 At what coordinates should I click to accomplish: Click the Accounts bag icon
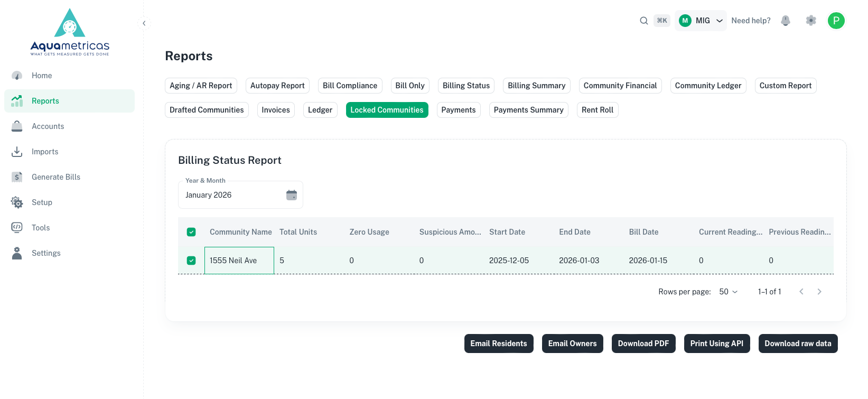tap(17, 126)
